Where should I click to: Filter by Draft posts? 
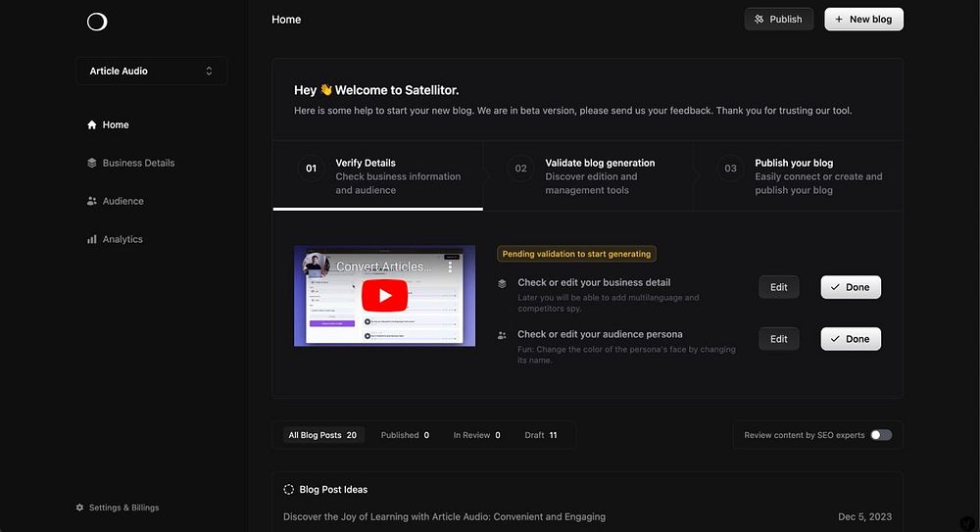tap(541, 435)
